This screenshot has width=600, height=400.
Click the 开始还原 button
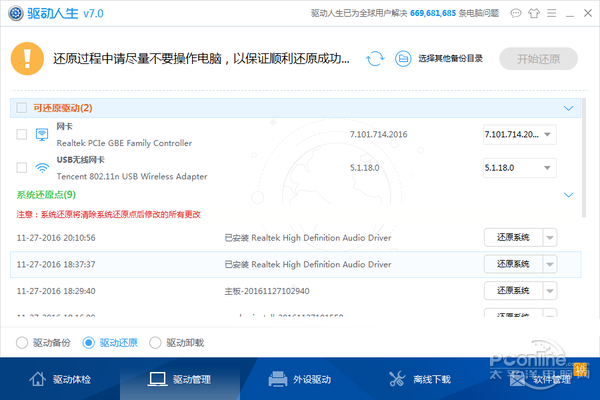click(538, 59)
